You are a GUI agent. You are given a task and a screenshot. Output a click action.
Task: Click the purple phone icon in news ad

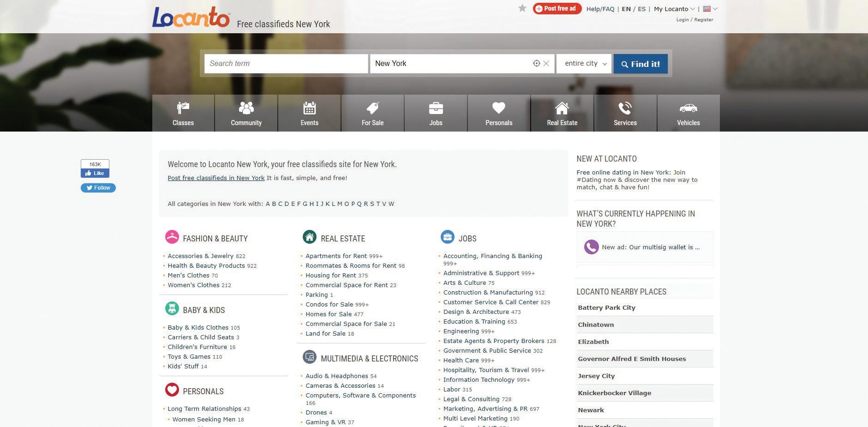point(591,247)
